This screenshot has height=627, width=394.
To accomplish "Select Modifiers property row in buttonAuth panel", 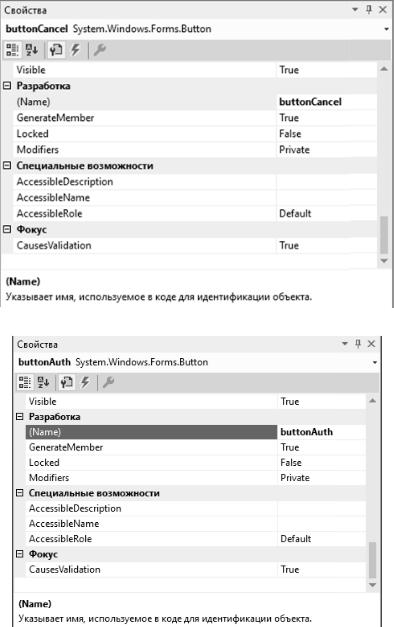I will coord(196,478).
